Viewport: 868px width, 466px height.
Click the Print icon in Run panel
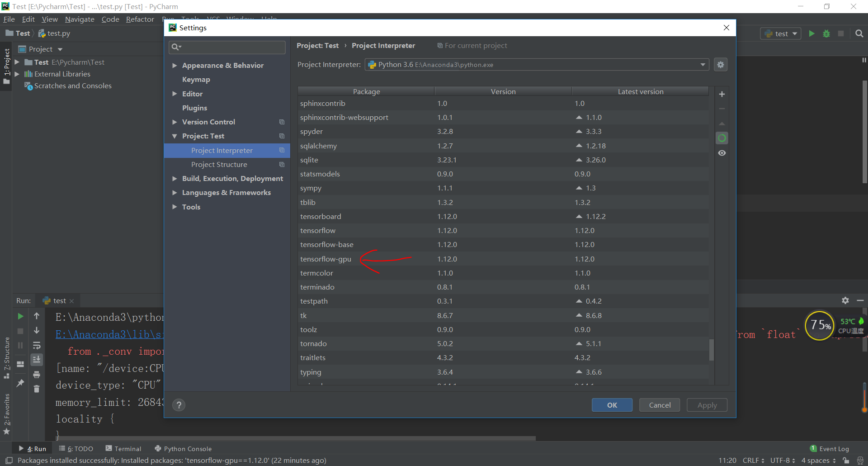pyautogui.click(x=37, y=374)
